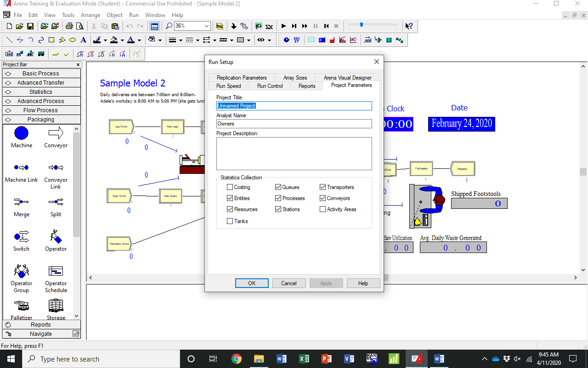Screen dimensions: 588x368
Task: Click the Date (DEC 27) animation icon
Action: coord(297,40)
